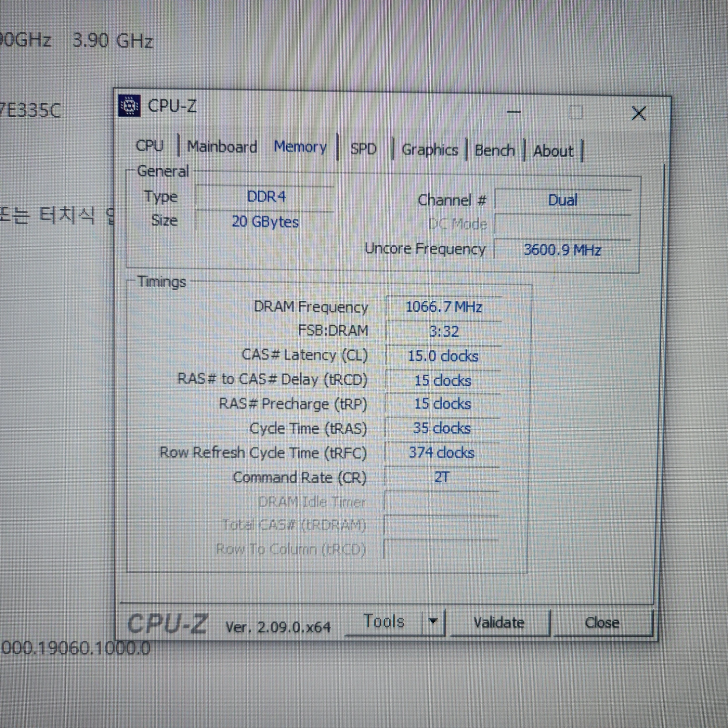Click the DRAM Frequency label
Image resolution: width=728 pixels, height=728 pixels.
(x=311, y=307)
